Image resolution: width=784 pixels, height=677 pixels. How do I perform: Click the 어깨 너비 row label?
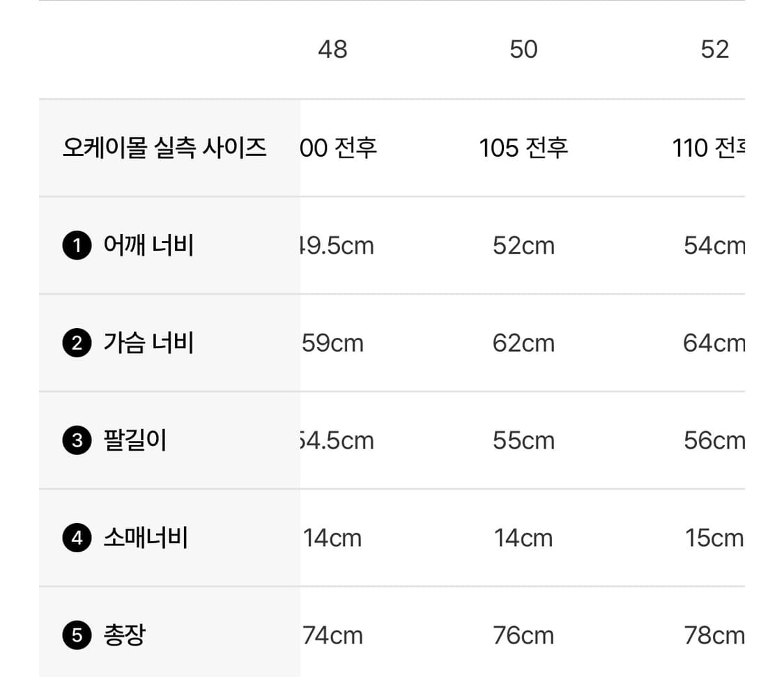pyautogui.click(x=148, y=246)
